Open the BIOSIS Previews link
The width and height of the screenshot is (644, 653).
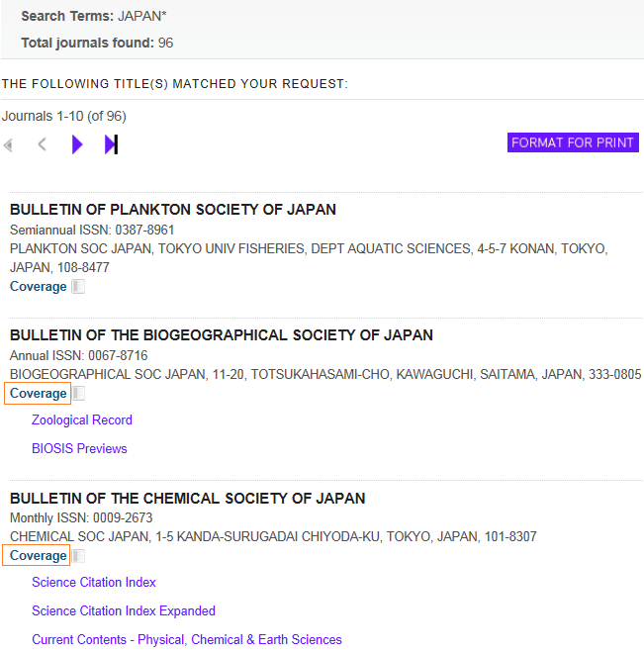[79, 449]
